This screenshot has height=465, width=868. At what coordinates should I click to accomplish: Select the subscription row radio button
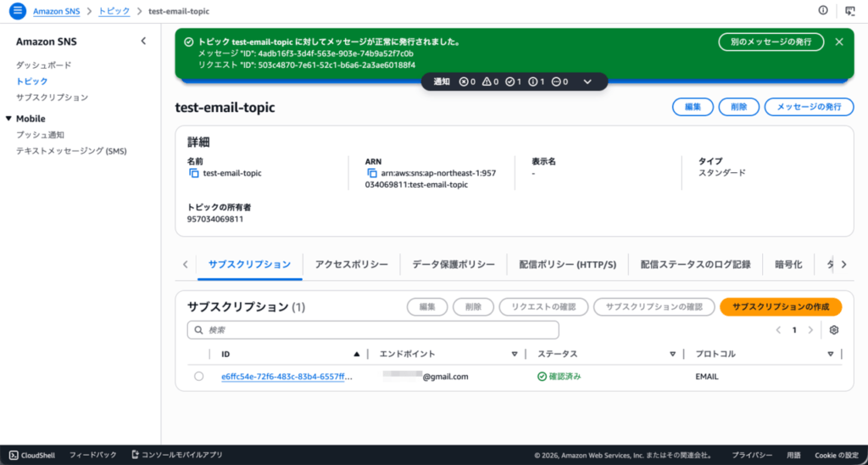(x=198, y=376)
